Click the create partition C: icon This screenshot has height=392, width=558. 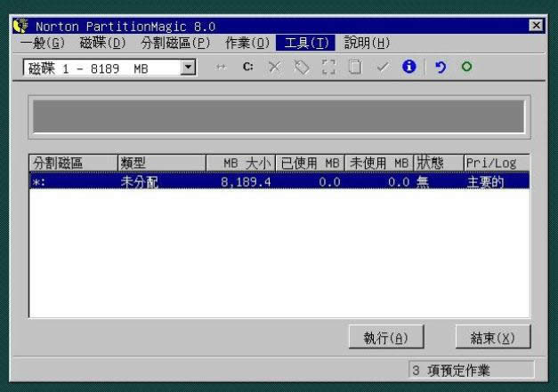click(x=247, y=68)
